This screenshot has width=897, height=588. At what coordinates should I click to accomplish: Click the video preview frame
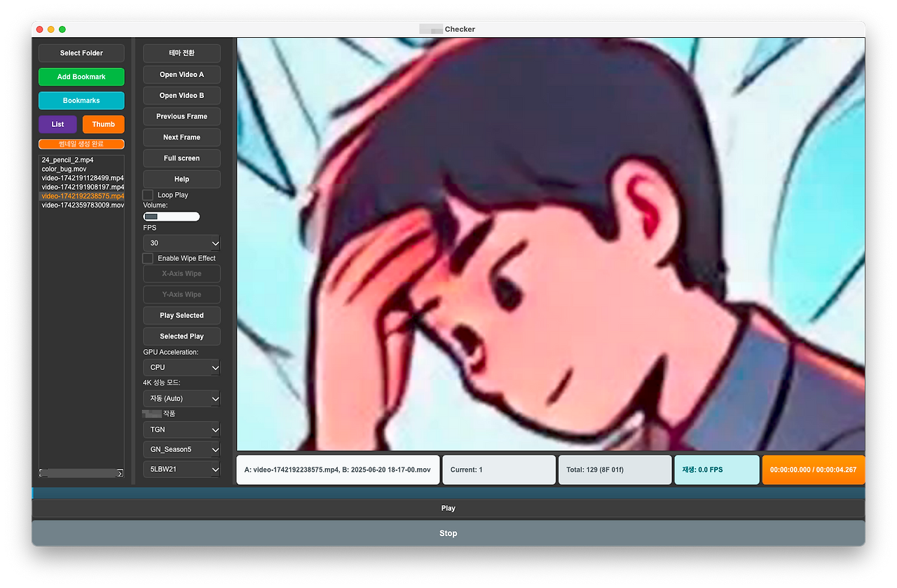[x=551, y=244]
